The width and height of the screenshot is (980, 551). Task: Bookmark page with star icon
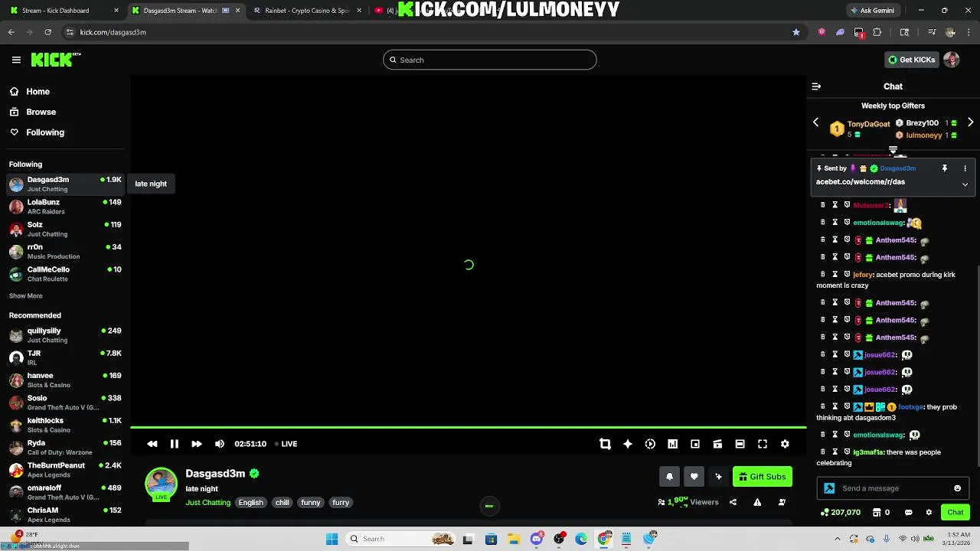click(x=796, y=32)
